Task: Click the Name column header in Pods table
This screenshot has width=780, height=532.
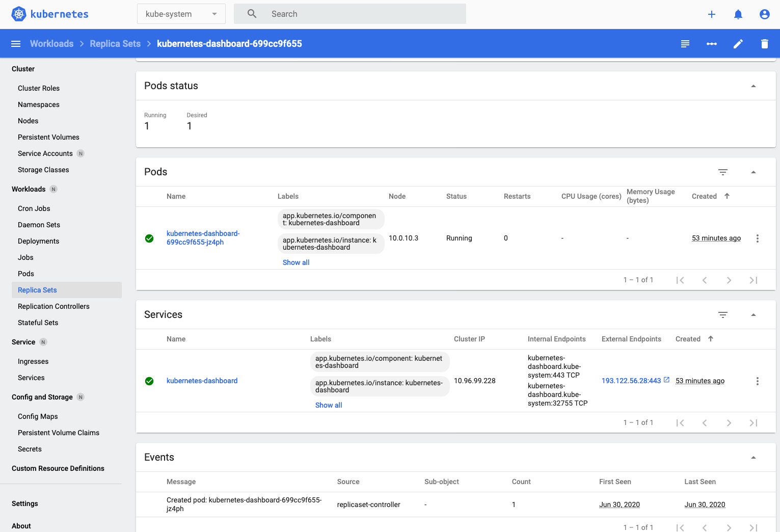Action: (x=176, y=196)
